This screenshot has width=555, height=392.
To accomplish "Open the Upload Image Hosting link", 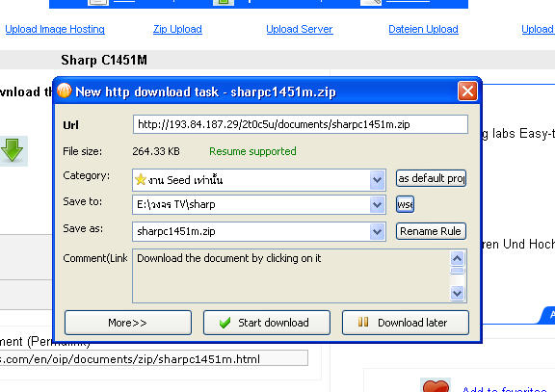I will tap(55, 29).
